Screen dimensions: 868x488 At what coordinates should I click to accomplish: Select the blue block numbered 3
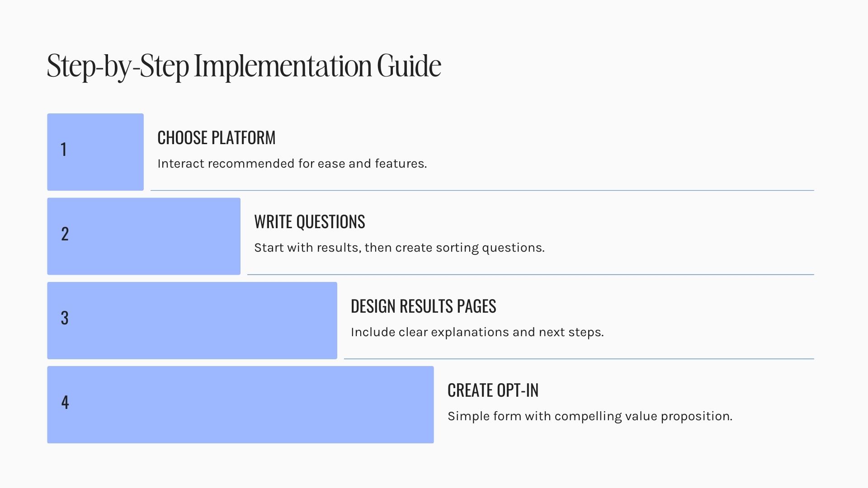click(x=192, y=320)
